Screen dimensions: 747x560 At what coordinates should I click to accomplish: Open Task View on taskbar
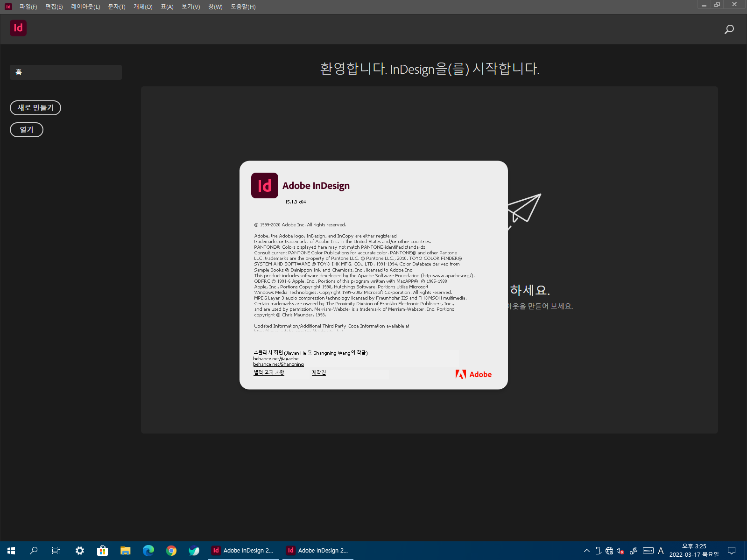pyautogui.click(x=56, y=551)
